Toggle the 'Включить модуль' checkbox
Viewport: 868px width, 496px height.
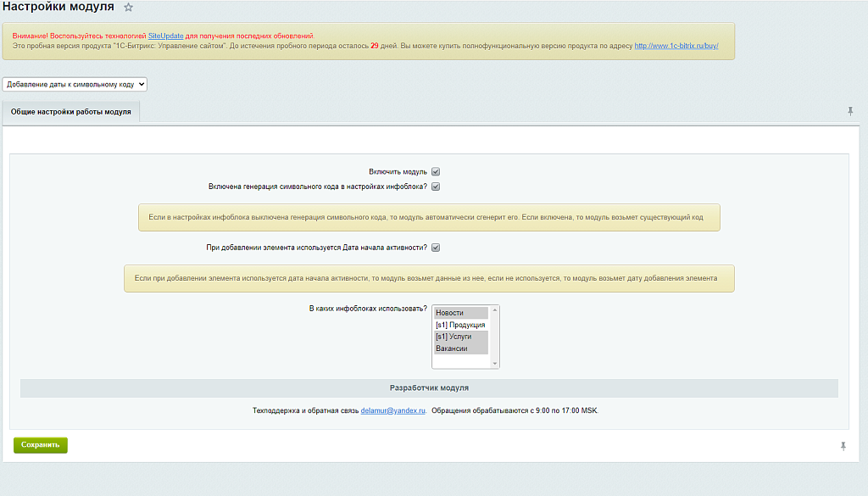(436, 172)
